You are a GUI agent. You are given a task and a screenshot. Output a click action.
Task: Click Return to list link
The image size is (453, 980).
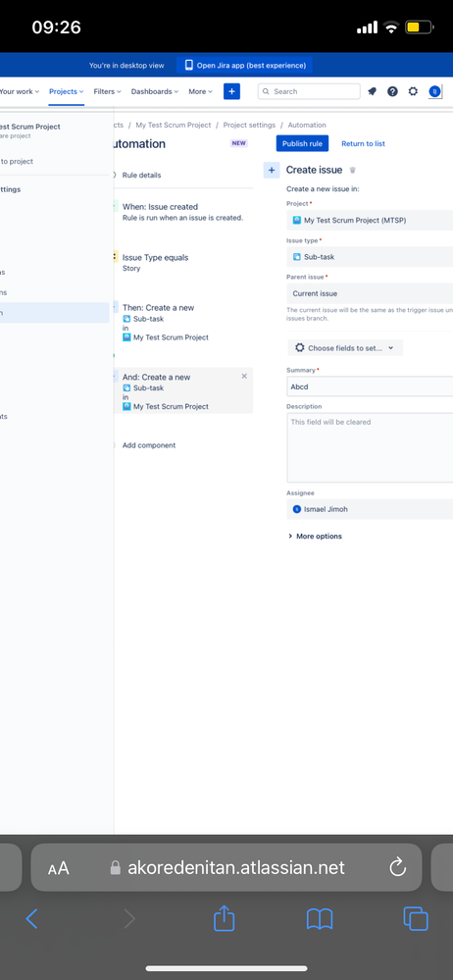click(x=363, y=144)
